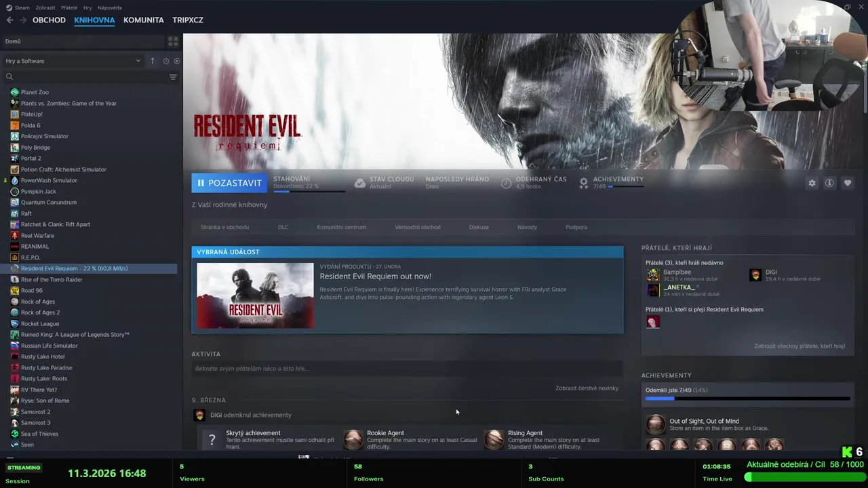
Task: Open the TRIPXCZ profile tab
Action: point(188,20)
